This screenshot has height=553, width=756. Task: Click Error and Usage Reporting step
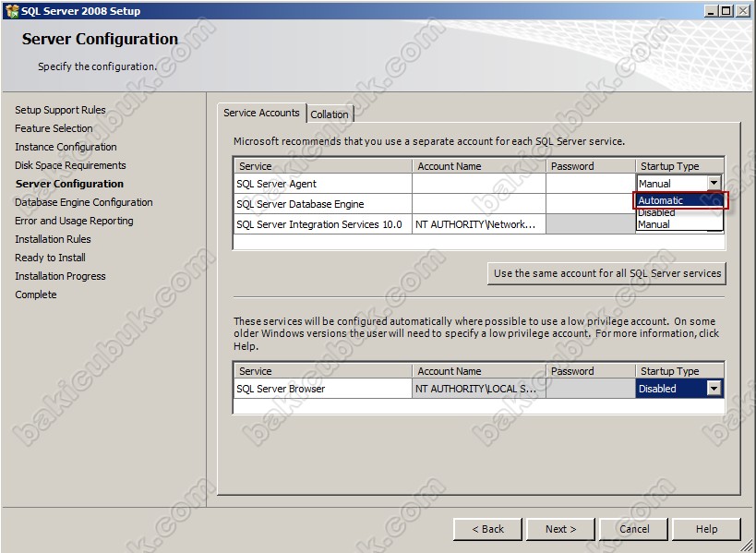[x=74, y=221]
